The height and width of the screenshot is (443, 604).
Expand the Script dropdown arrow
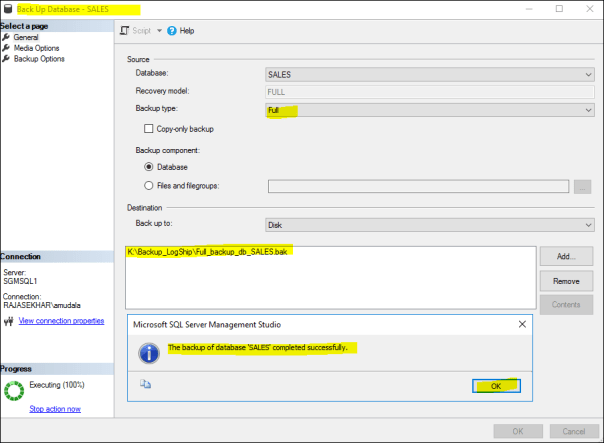[x=159, y=31]
